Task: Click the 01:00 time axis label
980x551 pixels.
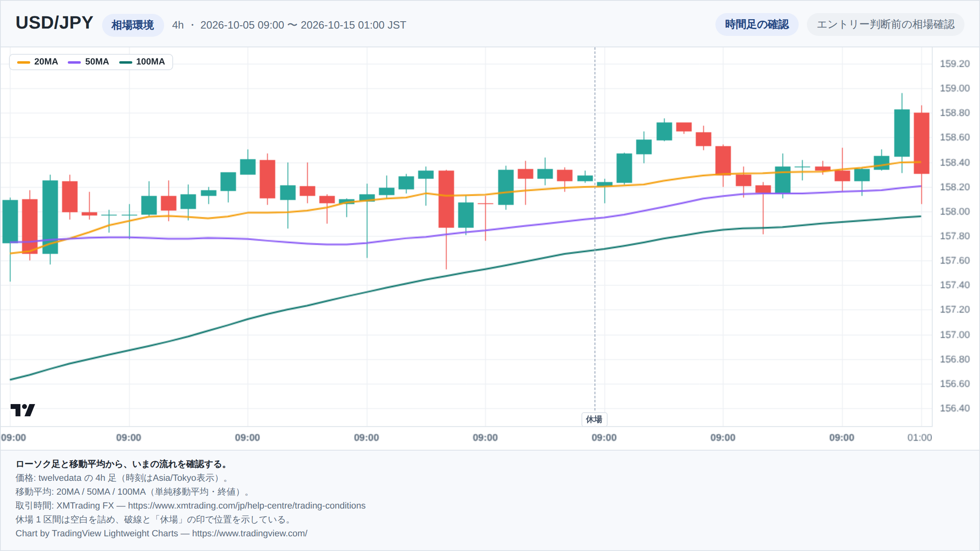Action: [x=920, y=438]
